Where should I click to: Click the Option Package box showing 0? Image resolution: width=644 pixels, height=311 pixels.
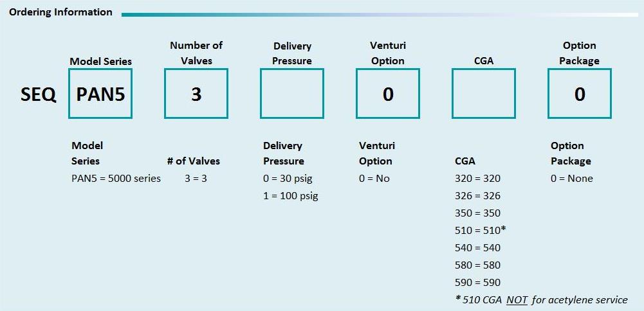pyautogui.click(x=579, y=94)
